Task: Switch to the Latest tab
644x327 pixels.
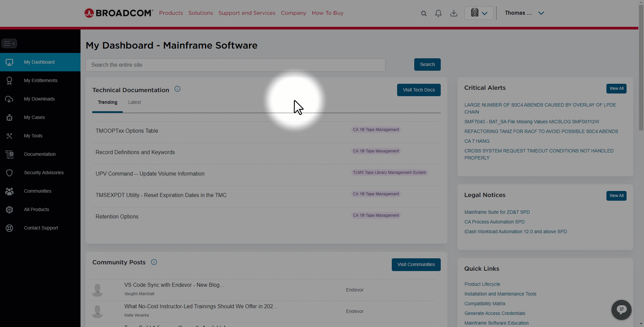Action: tap(135, 103)
